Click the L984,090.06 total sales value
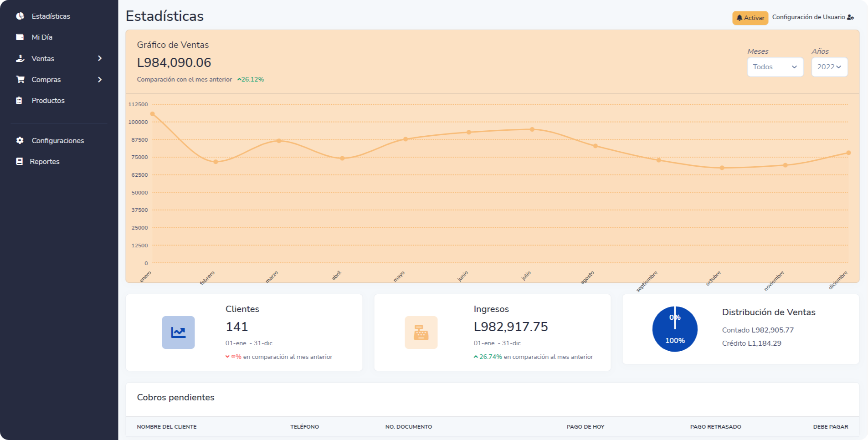This screenshot has height=440, width=868. pyautogui.click(x=174, y=62)
